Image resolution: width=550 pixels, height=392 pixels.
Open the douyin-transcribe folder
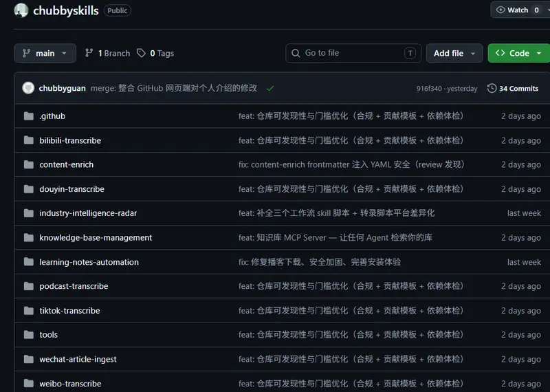(71, 189)
